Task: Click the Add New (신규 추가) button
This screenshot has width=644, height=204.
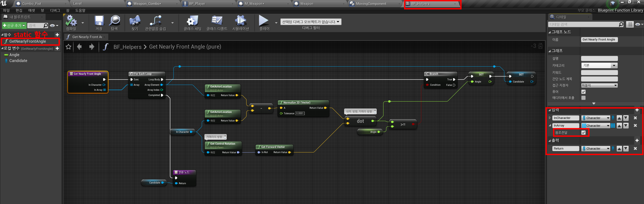Action: 14,26
